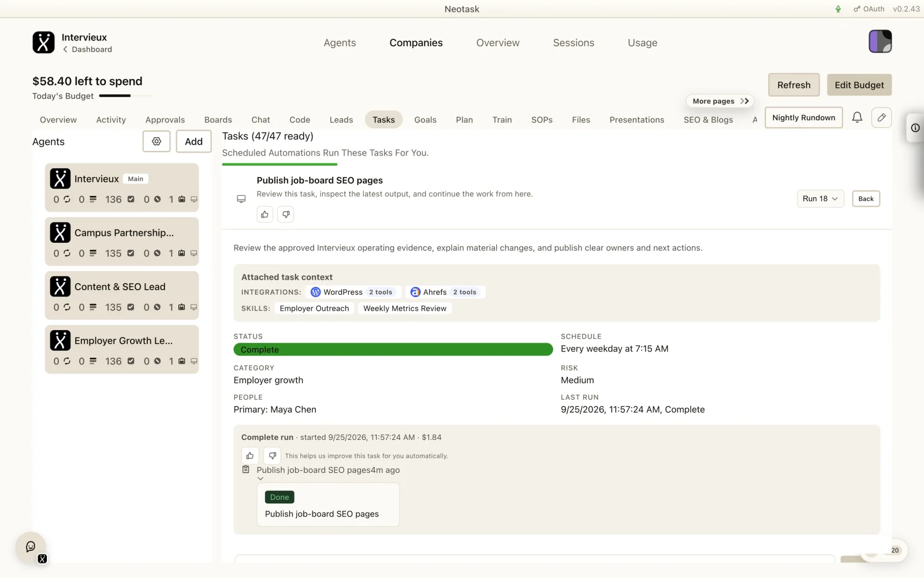Click the Ahrefs integration icon

(415, 292)
